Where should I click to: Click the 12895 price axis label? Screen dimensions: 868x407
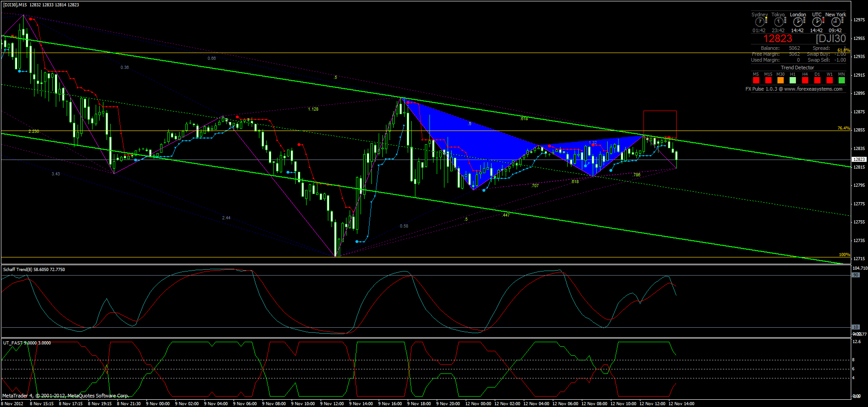coord(859,93)
